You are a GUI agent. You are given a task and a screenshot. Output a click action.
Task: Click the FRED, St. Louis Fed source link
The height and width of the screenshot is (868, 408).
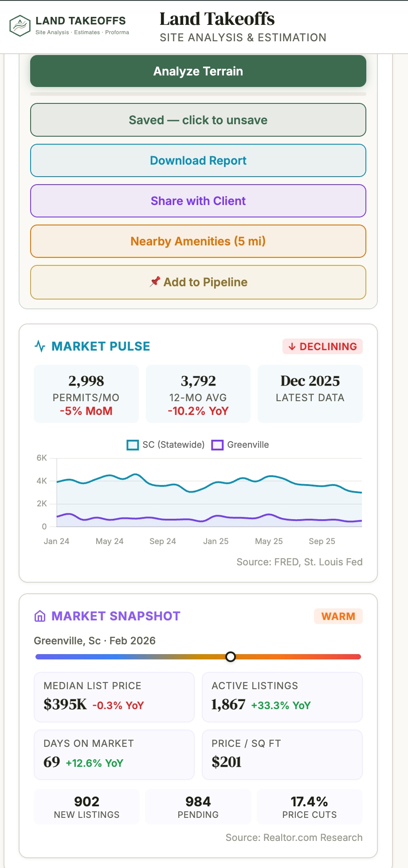point(299,562)
